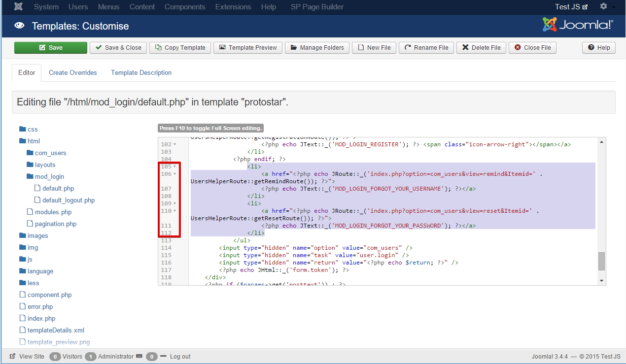This screenshot has width=626, height=364.
Task: Click the Save & Close button
Action: click(118, 48)
